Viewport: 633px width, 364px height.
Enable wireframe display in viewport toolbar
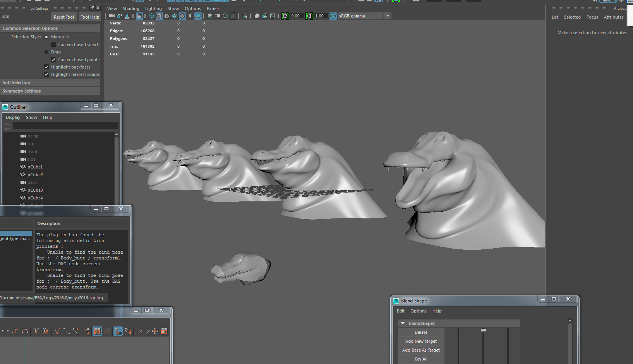pos(151,16)
